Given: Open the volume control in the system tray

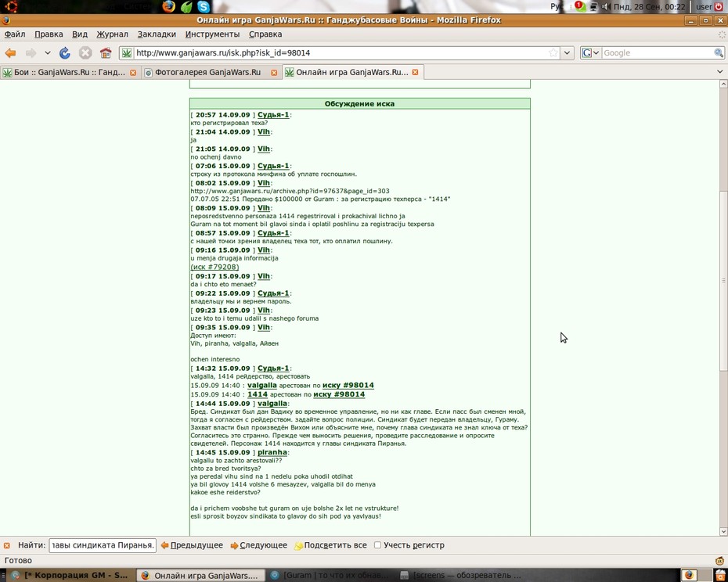Looking at the screenshot, I should (x=606, y=6).
